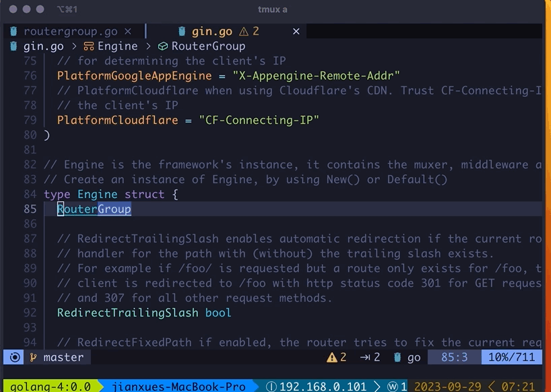Click the warning icon in the statusline
Image resolution: width=551 pixels, height=392 pixels.
click(x=331, y=358)
